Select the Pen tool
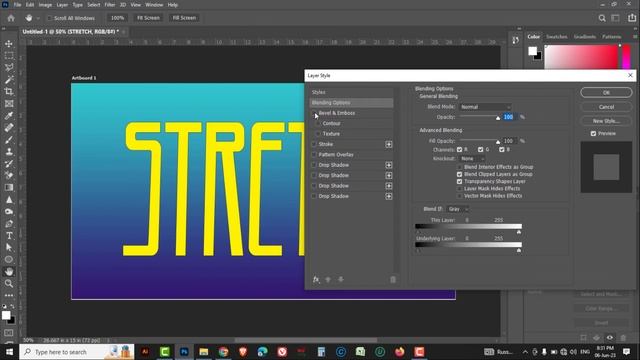This screenshot has height=360, width=640. tap(9, 224)
